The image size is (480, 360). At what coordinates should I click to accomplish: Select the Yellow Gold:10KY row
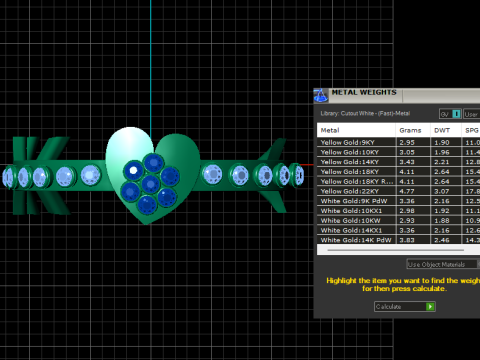point(398,152)
